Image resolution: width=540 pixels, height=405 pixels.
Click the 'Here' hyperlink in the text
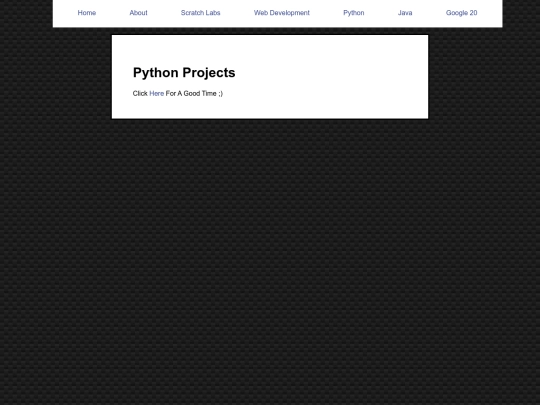coord(157,93)
